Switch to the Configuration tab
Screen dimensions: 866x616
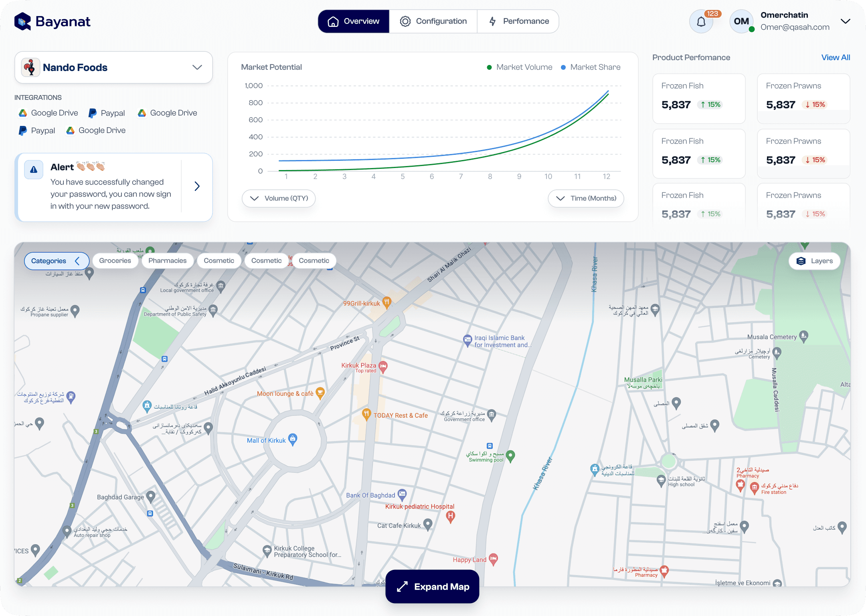(x=433, y=21)
